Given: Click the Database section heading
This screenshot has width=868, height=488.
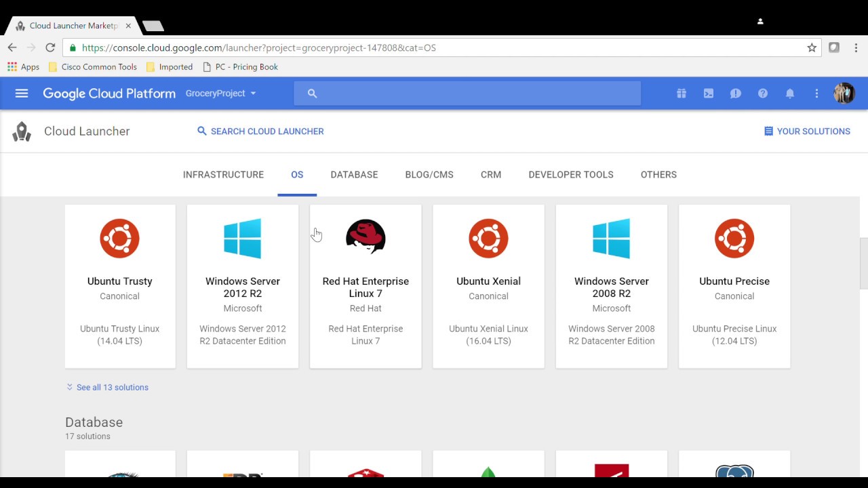Looking at the screenshot, I should point(94,422).
